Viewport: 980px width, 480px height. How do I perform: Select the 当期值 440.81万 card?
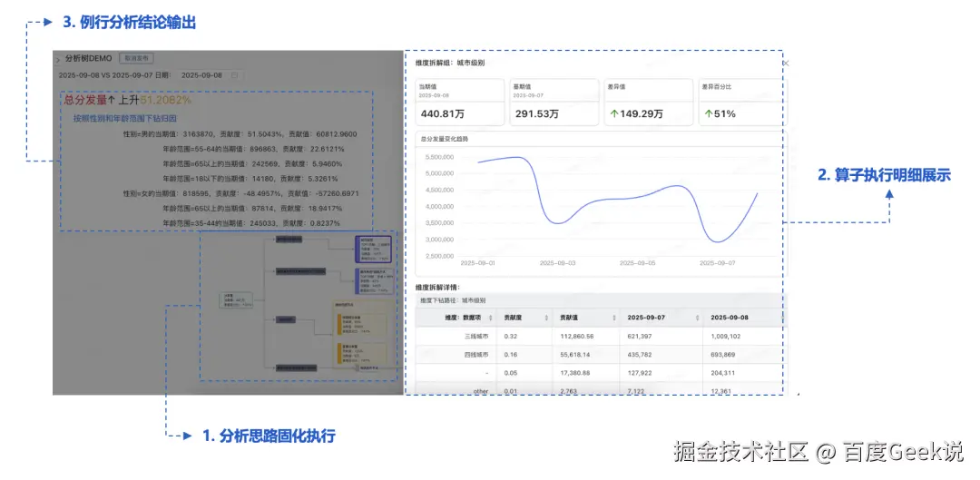pos(459,102)
